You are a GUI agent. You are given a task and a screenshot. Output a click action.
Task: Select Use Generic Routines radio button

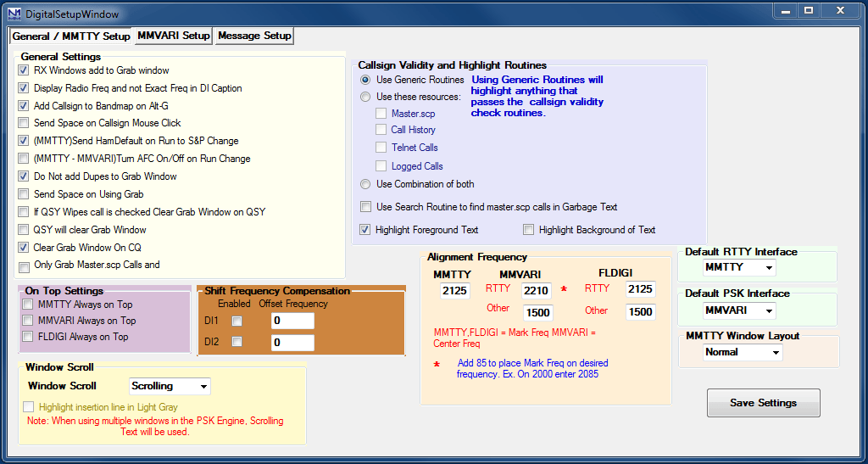pos(365,80)
